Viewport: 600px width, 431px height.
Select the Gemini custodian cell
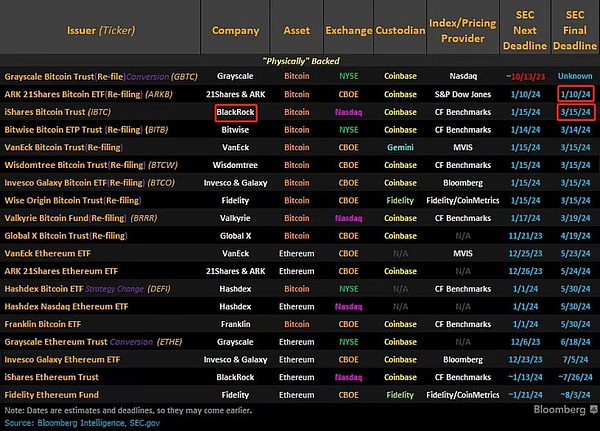(x=401, y=147)
